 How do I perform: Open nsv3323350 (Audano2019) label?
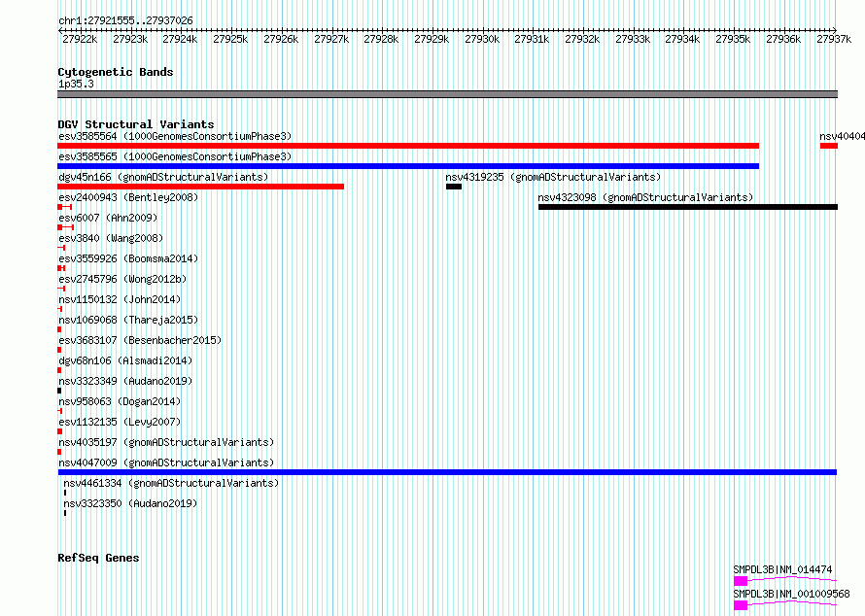pyautogui.click(x=130, y=503)
